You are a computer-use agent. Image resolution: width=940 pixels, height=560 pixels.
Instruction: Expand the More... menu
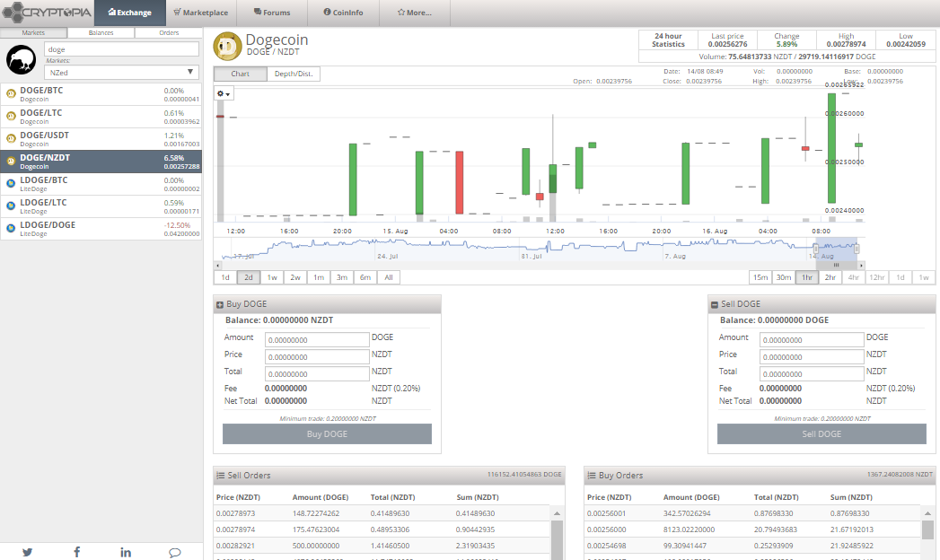click(x=414, y=13)
